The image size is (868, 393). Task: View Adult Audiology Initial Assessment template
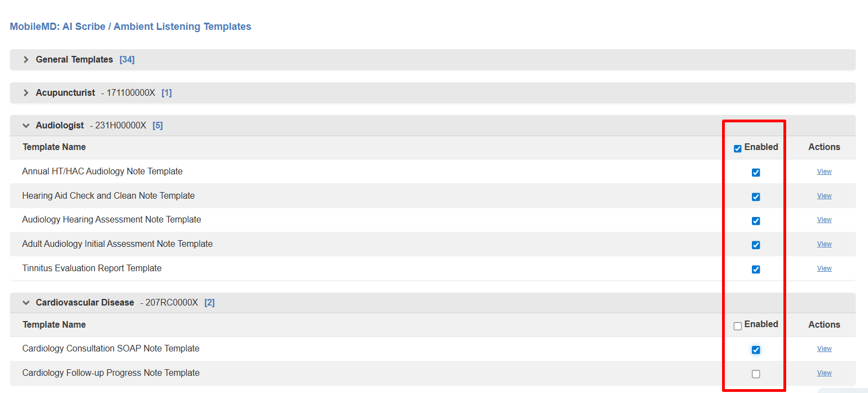coord(824,244)
